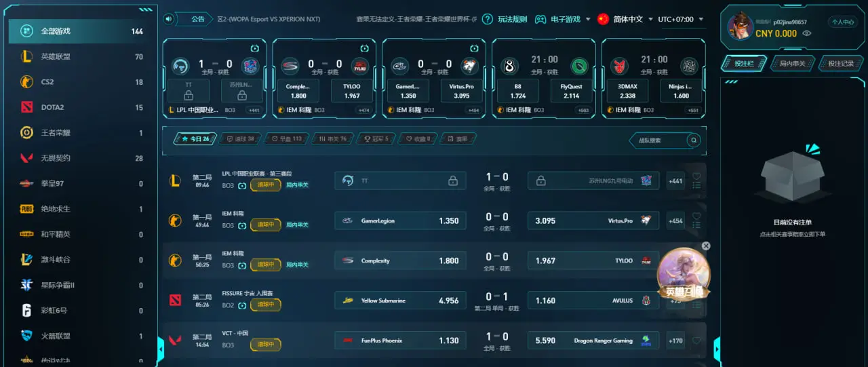Expand +170 markets on FunPlus Phoenix row
This screenshot has width=868, height=367.
pyautogui.click(x=675, y=341)
